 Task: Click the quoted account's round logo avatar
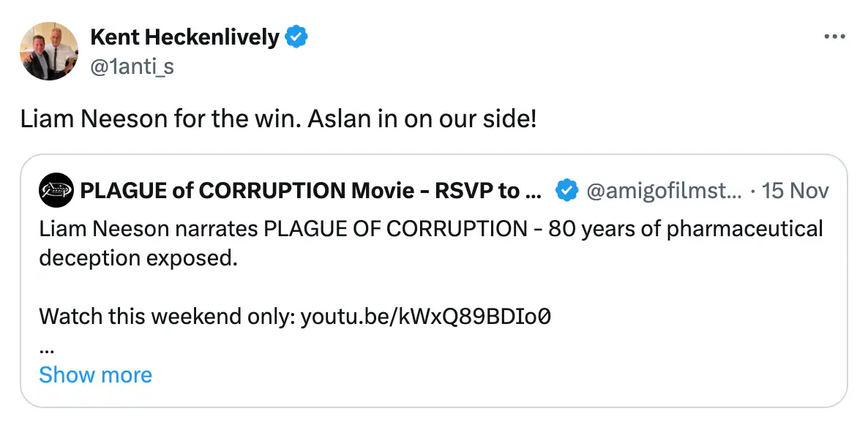[x=56, y=191]
